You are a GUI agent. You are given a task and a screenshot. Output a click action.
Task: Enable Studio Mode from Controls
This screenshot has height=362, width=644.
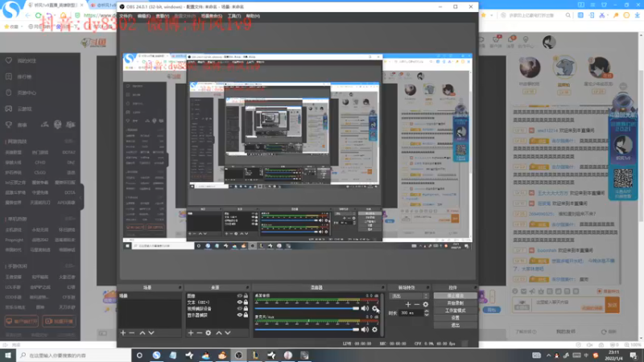click(x=455, y=311)
